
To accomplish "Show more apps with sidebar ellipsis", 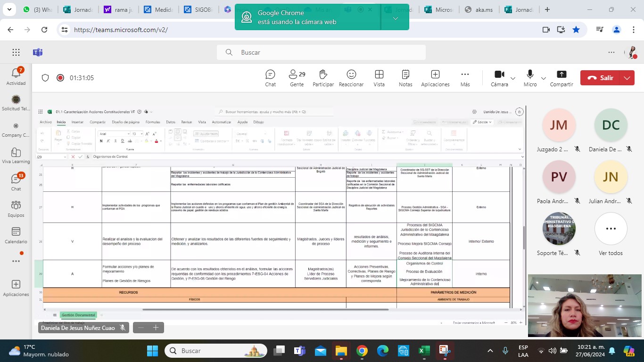I will 16,261.
